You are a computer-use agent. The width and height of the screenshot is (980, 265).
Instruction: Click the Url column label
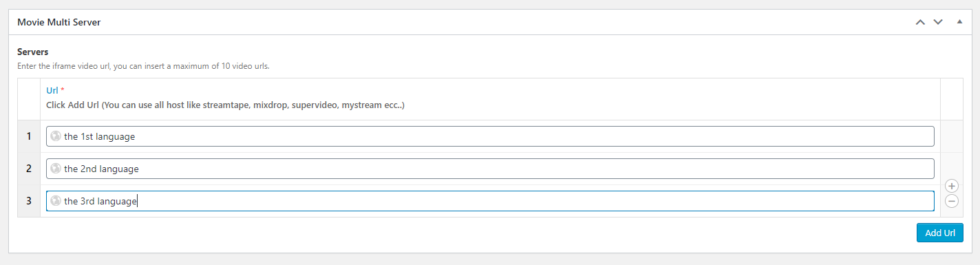[52, 90]
